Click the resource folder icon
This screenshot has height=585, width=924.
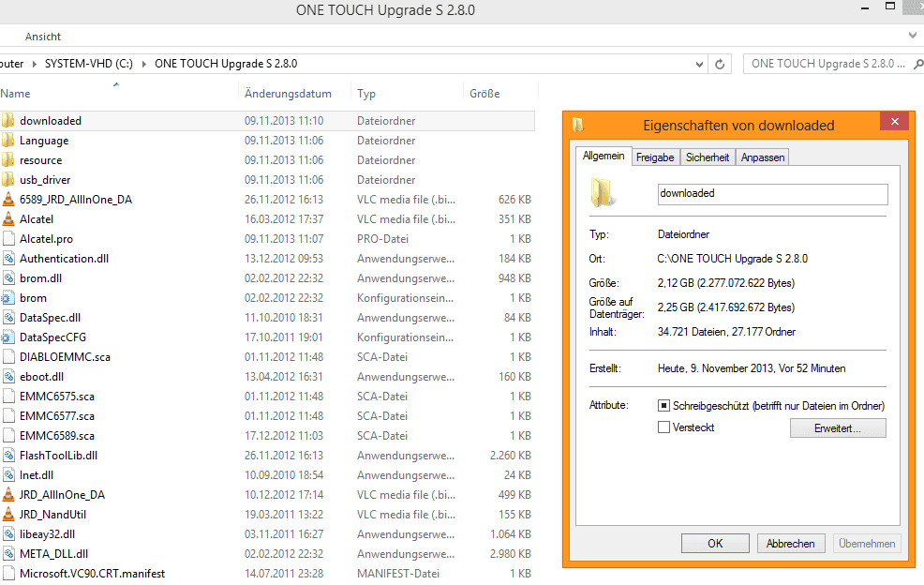7,160
